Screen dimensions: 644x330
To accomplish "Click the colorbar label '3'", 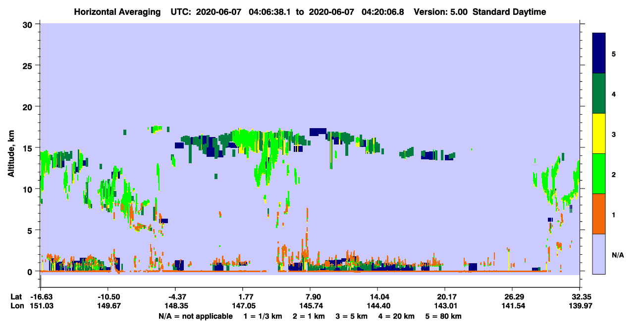I will (614, 134).
